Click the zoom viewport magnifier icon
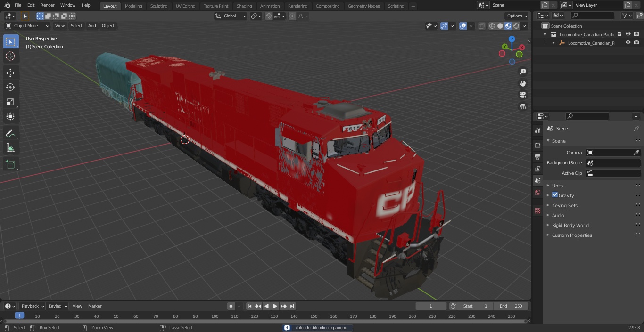 tap(522, 72)
